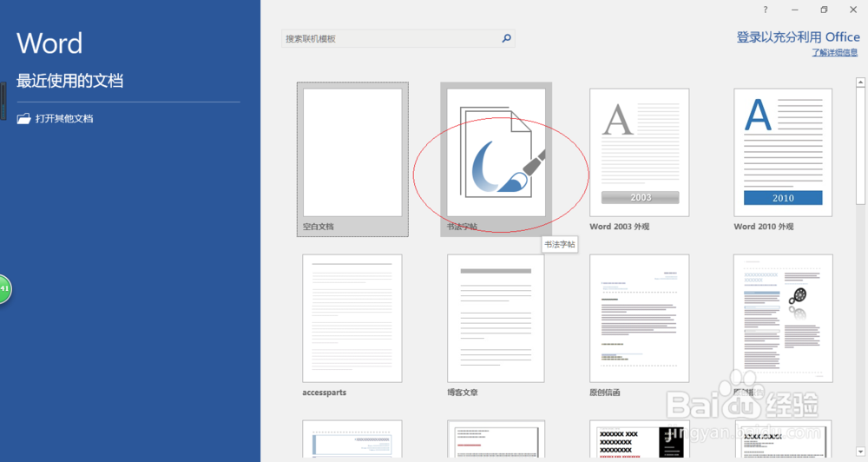Image resolution: width=868 pixels, height=462 pixels.
Task: Click the search magnifier icon
Action: point(506,38)
